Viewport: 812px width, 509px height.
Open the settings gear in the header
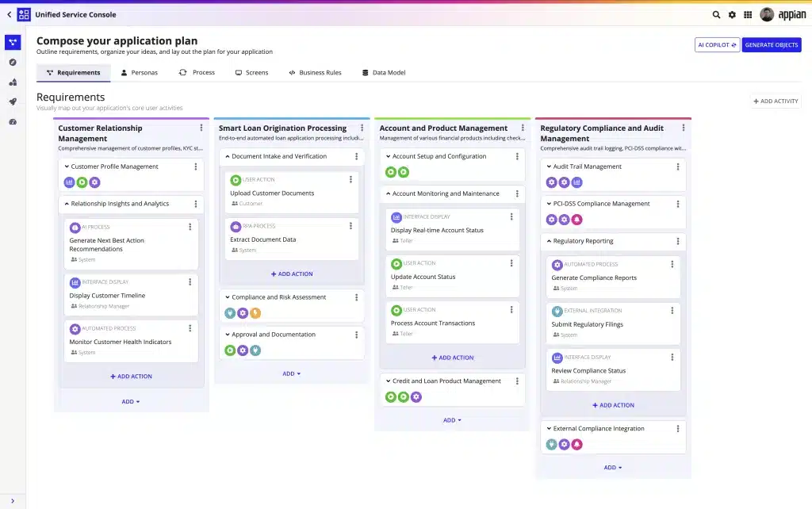point(732,14)
